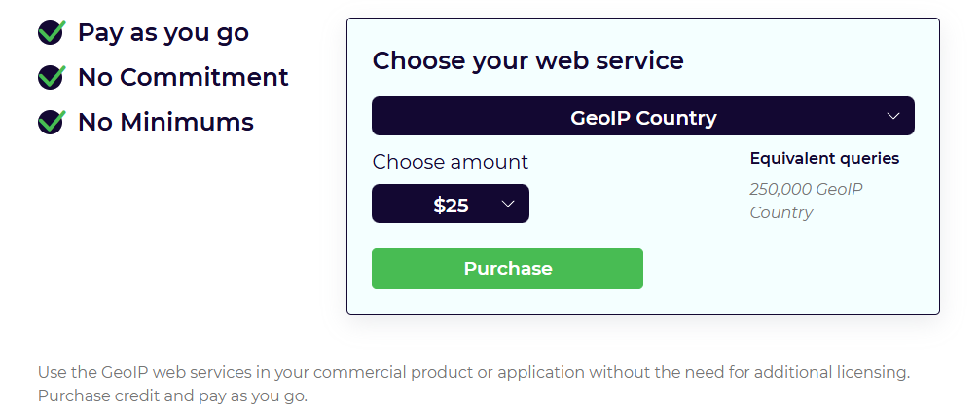Click the Choose amount label

[x=450, y=162]
